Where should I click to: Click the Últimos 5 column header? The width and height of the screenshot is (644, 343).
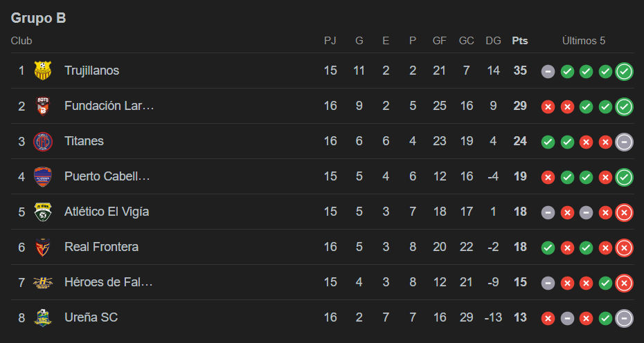click(x=583, y=41)
